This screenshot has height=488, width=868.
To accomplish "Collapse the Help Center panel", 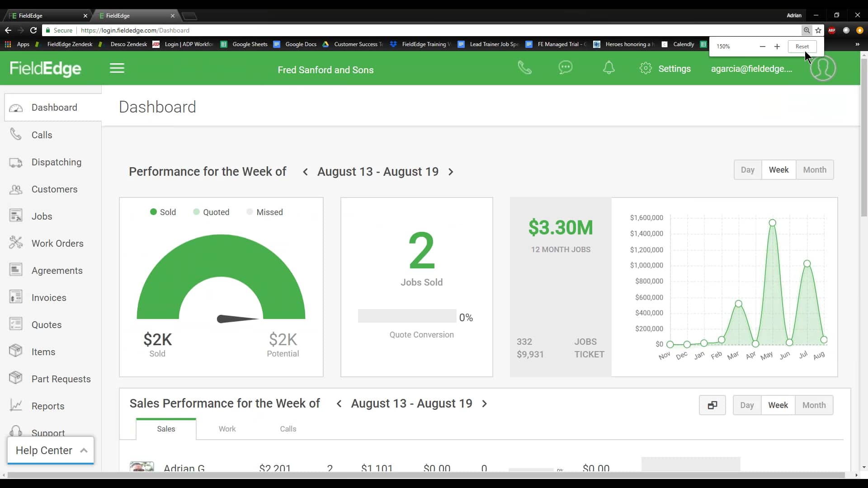I will 84,450.
